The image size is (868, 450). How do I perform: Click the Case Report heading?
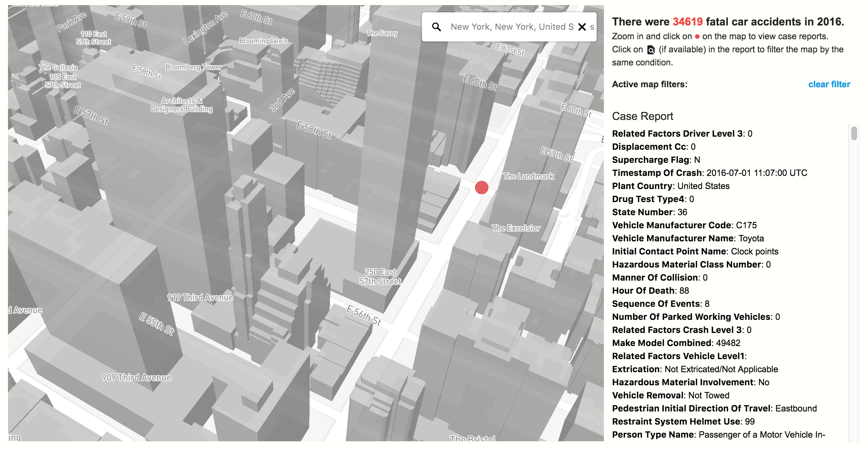point(642,116)
